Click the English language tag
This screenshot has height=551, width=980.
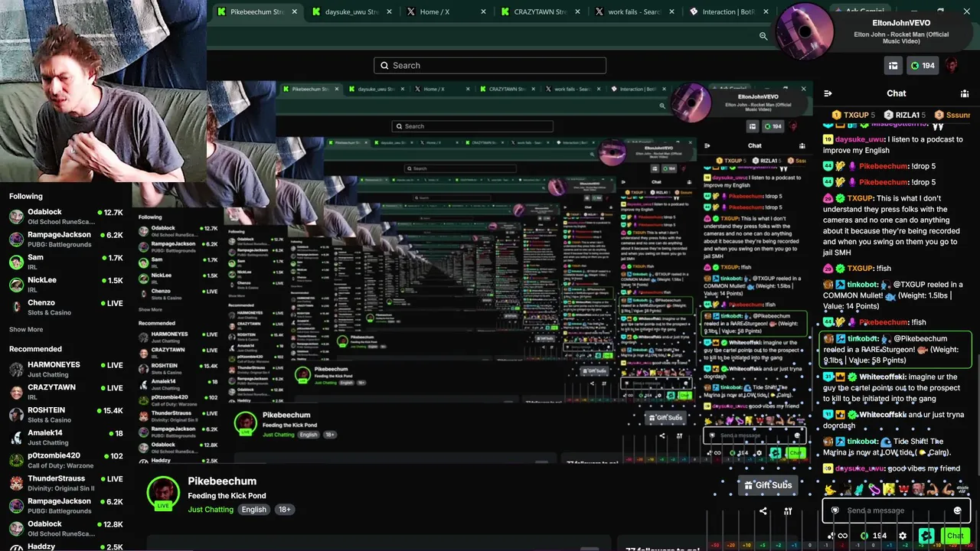tap(253, 510)
